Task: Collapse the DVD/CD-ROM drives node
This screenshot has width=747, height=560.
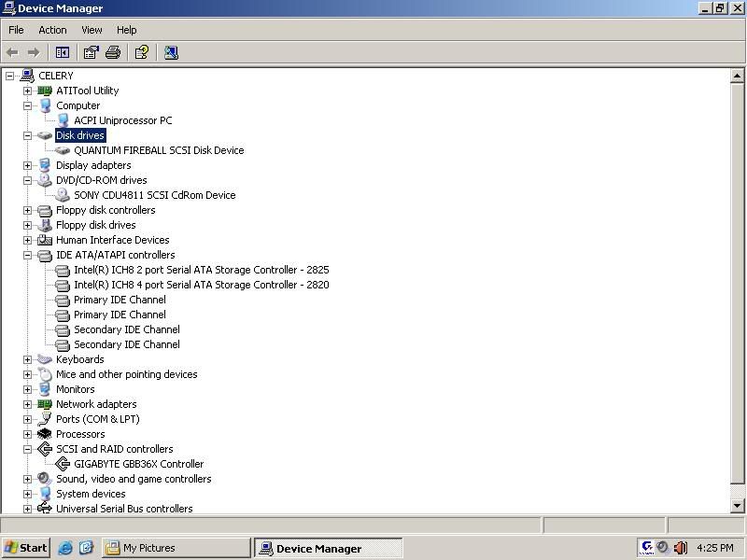Action: tap(28, 180)
